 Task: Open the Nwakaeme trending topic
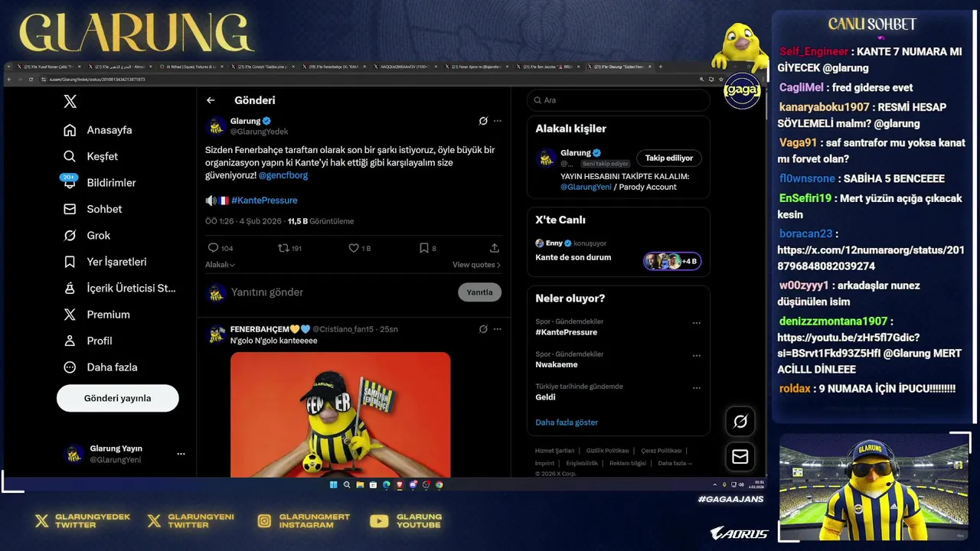(557, 365)
